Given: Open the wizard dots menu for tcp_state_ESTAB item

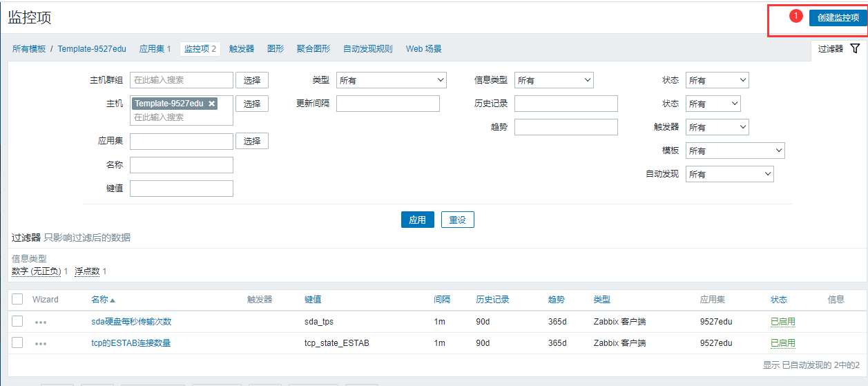Looking at the screenshot, I should click(x=41, y=343).
